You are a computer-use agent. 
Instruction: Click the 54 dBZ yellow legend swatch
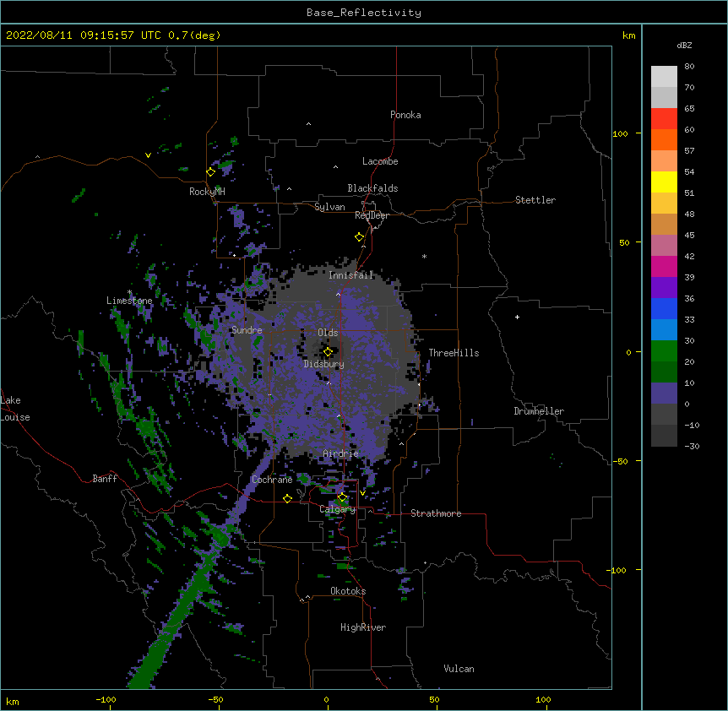(664, 182)
